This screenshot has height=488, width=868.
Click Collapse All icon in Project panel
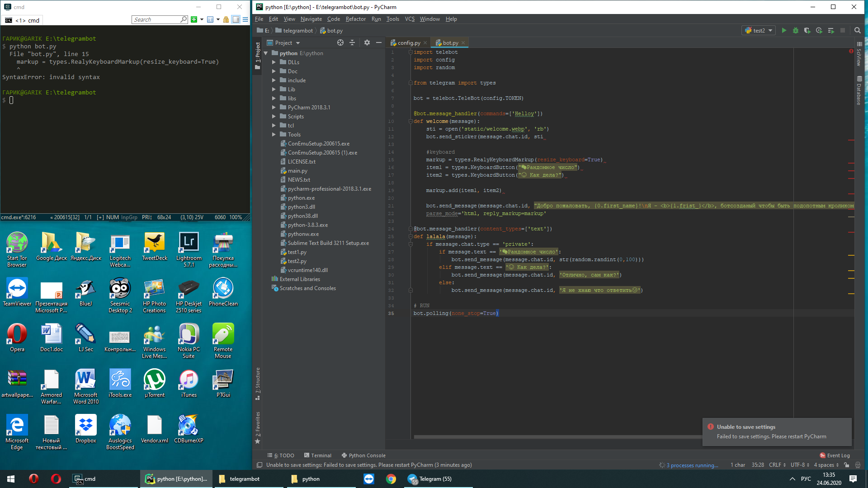[352, 42]
